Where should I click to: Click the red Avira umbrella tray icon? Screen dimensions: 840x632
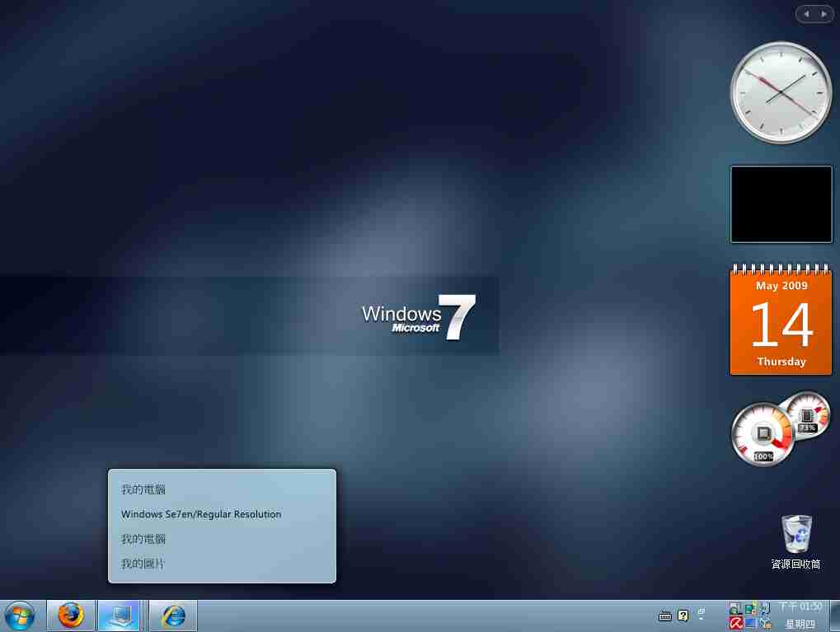[736, 624]
